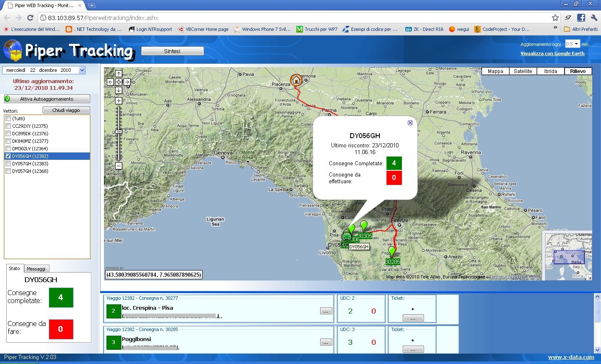Pan the map up with arrow button

click(119, 74)
